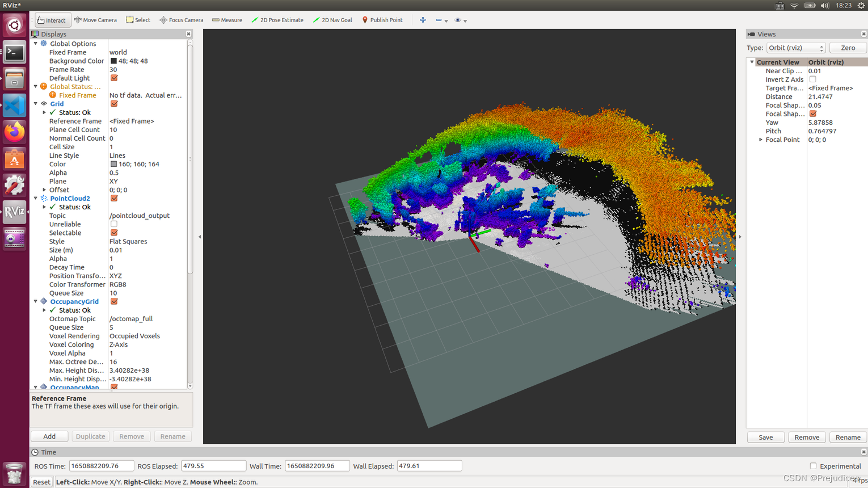Launch Visual Studio Code from dock
This screenshot has height=488, width=868.
[x=15, y=106]
